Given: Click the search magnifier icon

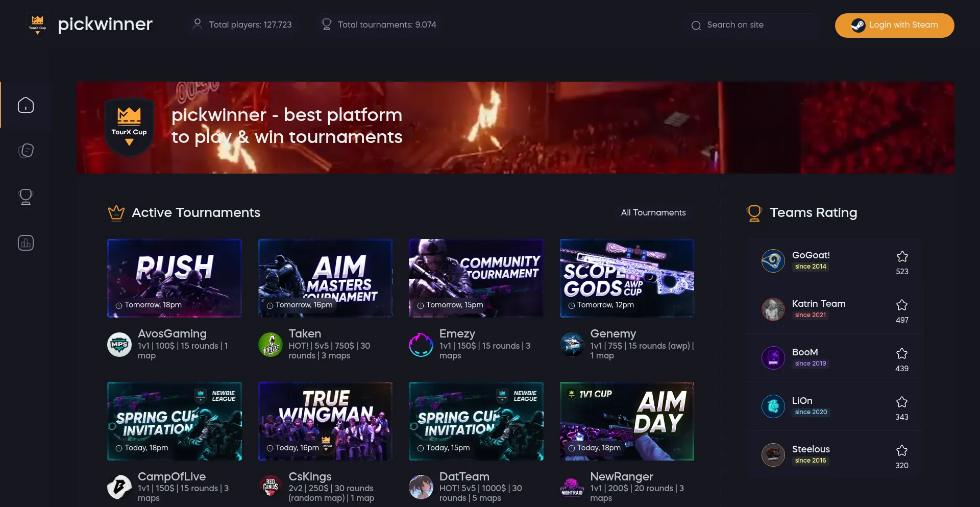Looking at the screenshot, I should click(696, 25).
